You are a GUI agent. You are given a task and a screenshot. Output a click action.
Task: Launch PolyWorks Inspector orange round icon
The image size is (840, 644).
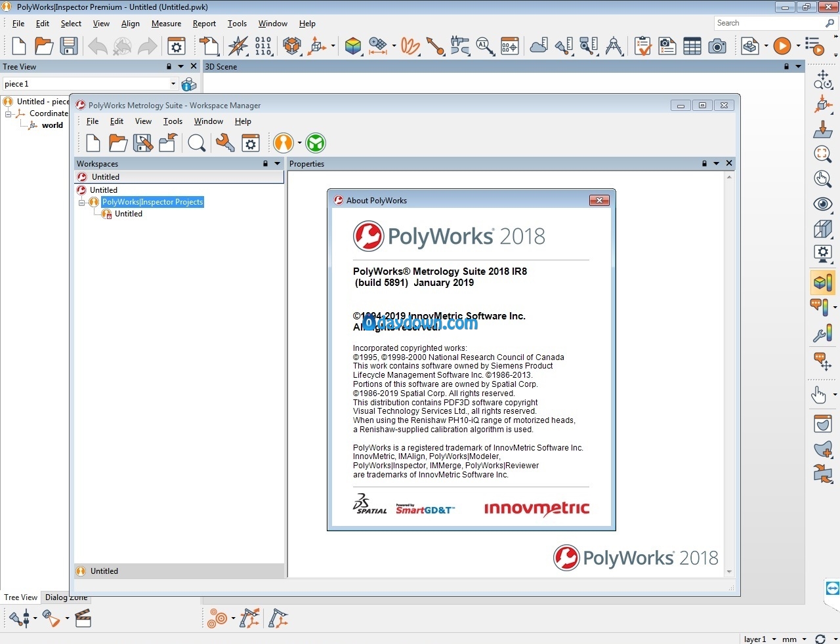tap(283, 143)
